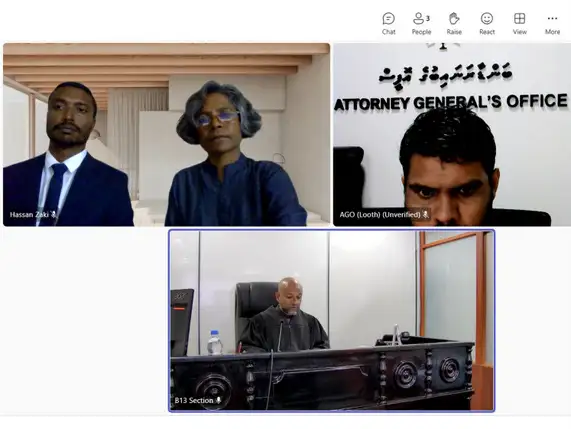Click the AGO (Looth) (Unverified) label
The height and width of the screenshot is (429, 571).
coord(380,214)
